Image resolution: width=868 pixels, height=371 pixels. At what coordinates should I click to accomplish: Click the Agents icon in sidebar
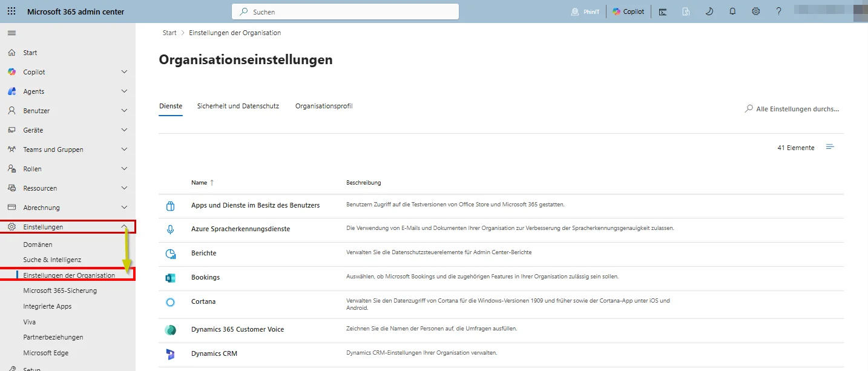point(12,91)
